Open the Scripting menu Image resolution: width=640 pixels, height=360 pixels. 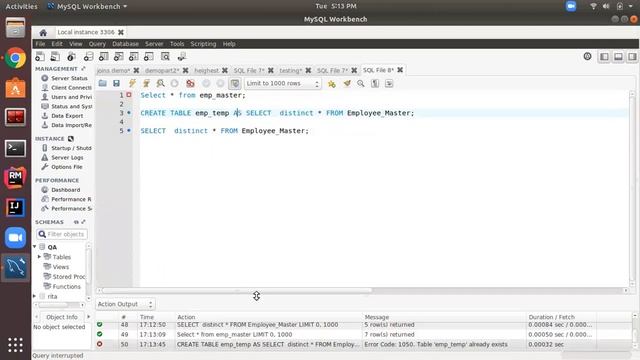coord(203,44)
